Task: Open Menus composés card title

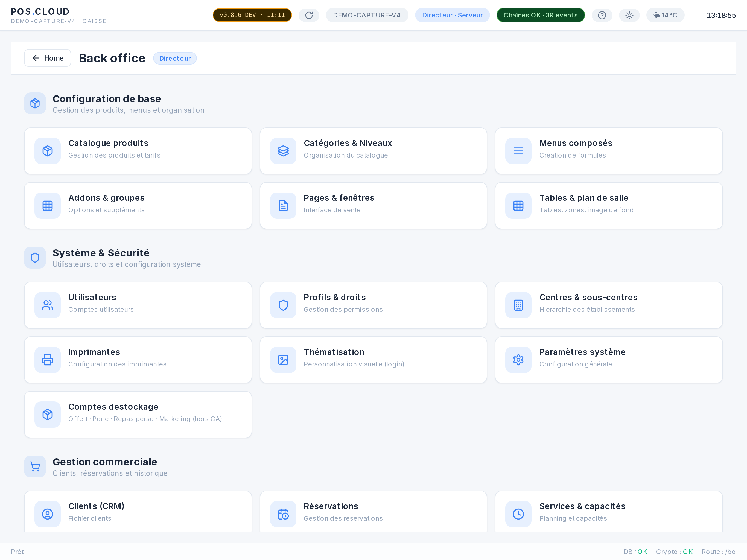Action: click(576, 143)
